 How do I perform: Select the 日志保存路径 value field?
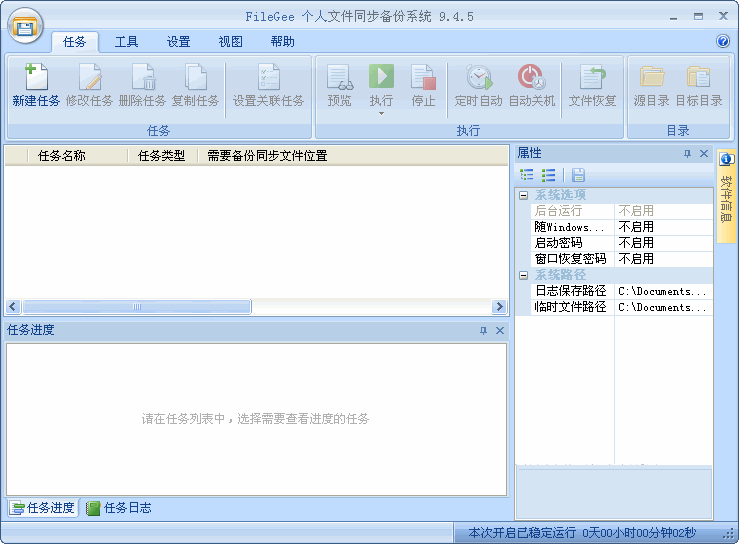pyautogui.click(x=662, y=291)
